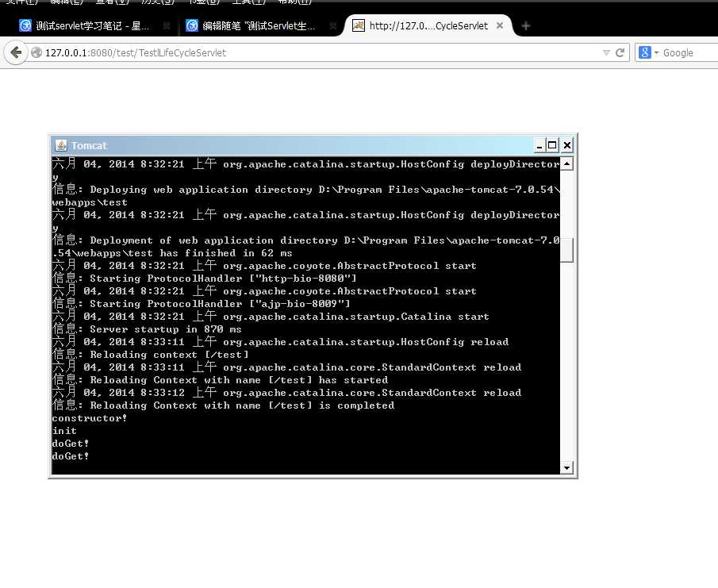Close the Tomcat console window

[567, 146]
